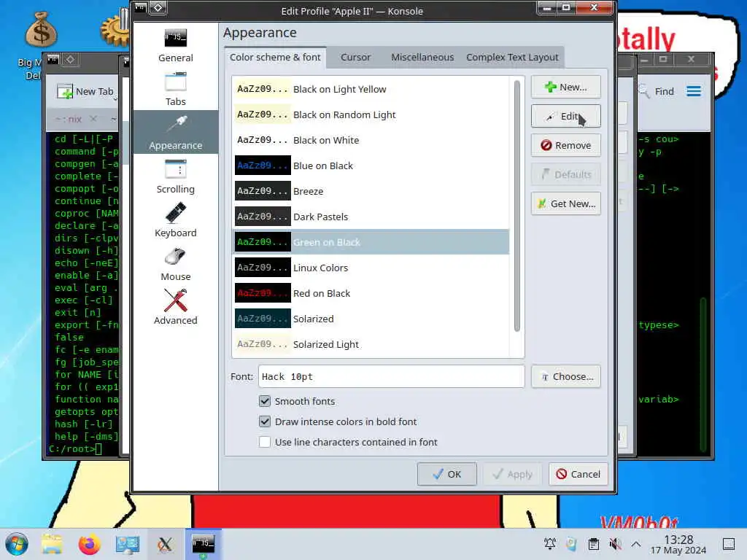This screenshot has height=560, width=747.
Task: Select the Linux Colors scheme
Action: 371,268
